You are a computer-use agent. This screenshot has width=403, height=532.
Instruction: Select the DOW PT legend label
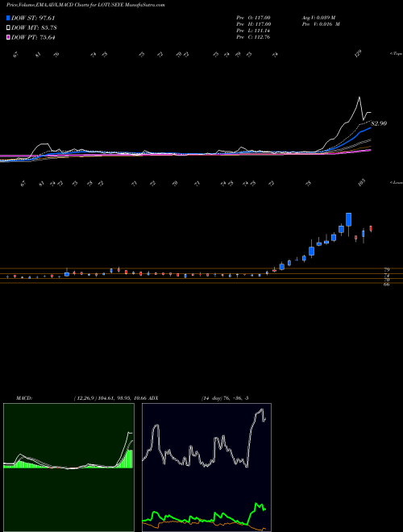pos(33,37)
